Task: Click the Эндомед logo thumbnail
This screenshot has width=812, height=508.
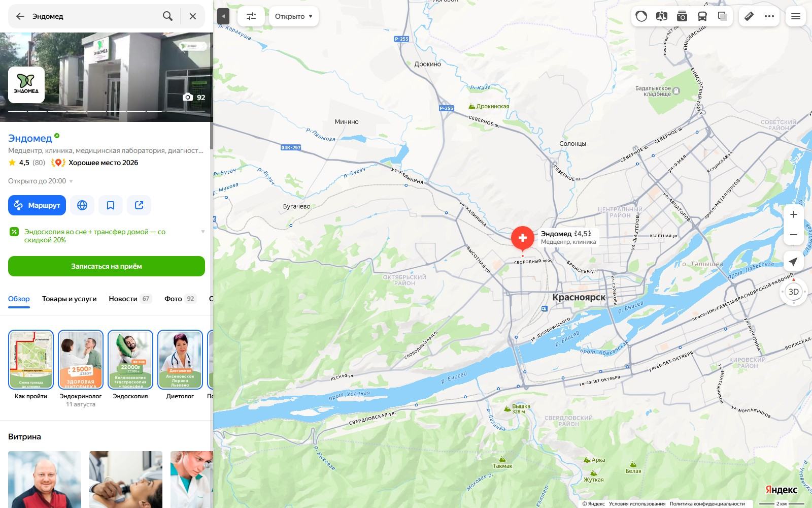Action: tap(26, 85)
